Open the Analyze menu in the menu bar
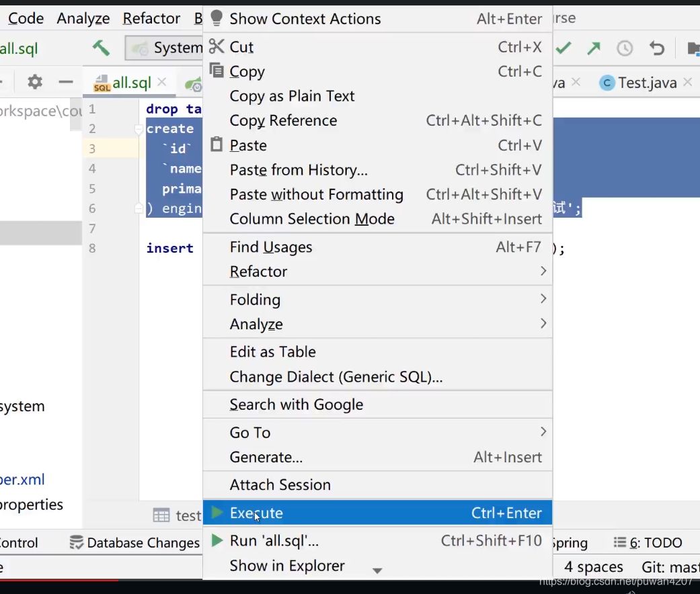 pos(83,18)
